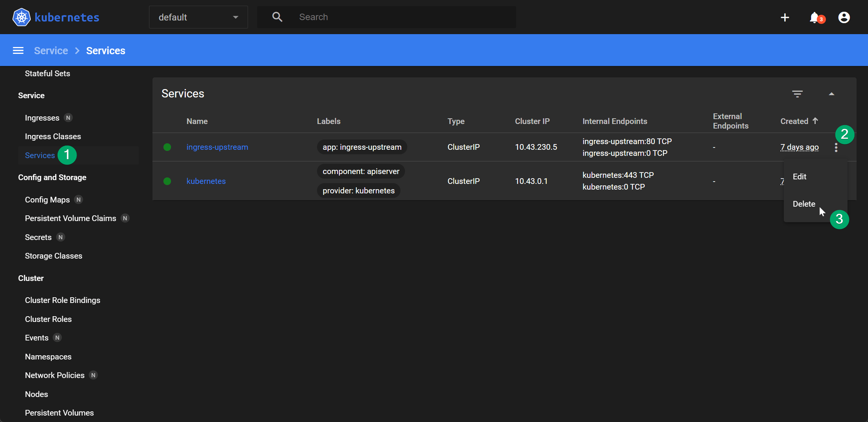Click the provider: kubernetes label chip
Screen dimensions: 868x422
coord(359,191)
